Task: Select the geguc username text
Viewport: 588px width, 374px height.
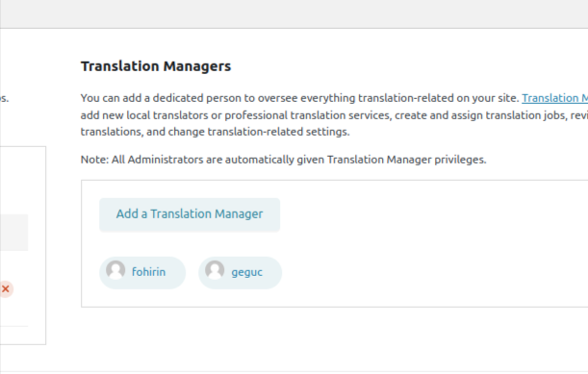Action: click(x=246, y=272)
